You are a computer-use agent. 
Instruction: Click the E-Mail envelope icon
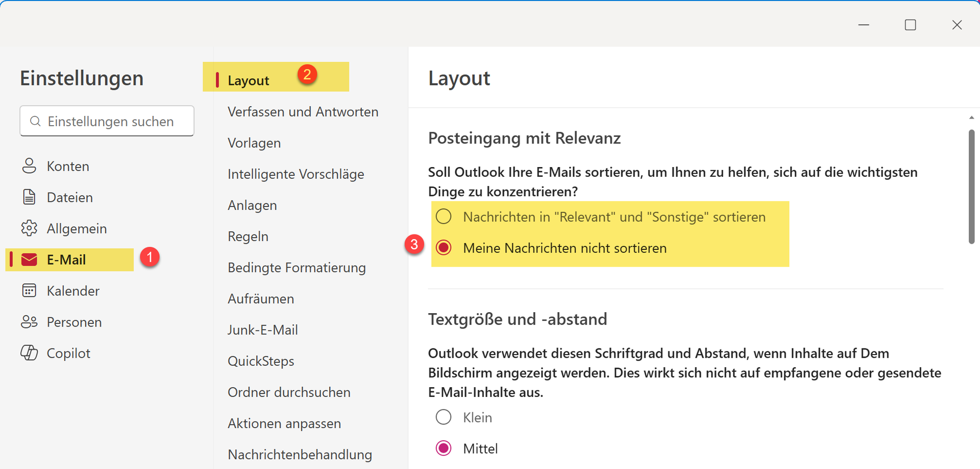tap(29, 260)
